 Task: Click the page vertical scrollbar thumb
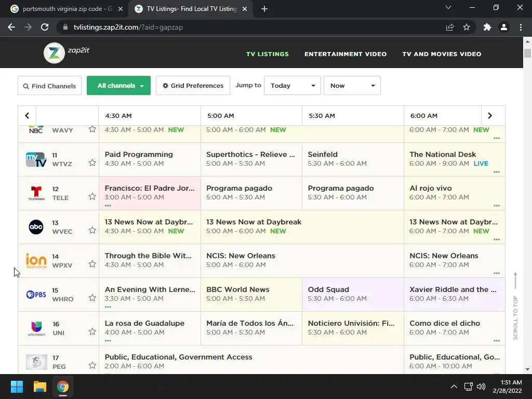527,54
